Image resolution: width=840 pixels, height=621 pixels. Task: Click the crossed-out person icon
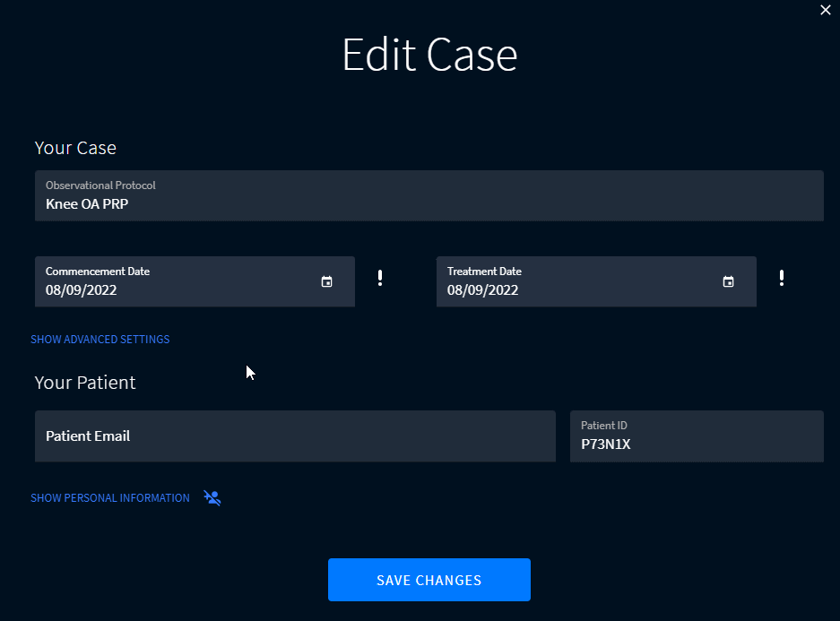pyautogui.click(x=212, y=497)
